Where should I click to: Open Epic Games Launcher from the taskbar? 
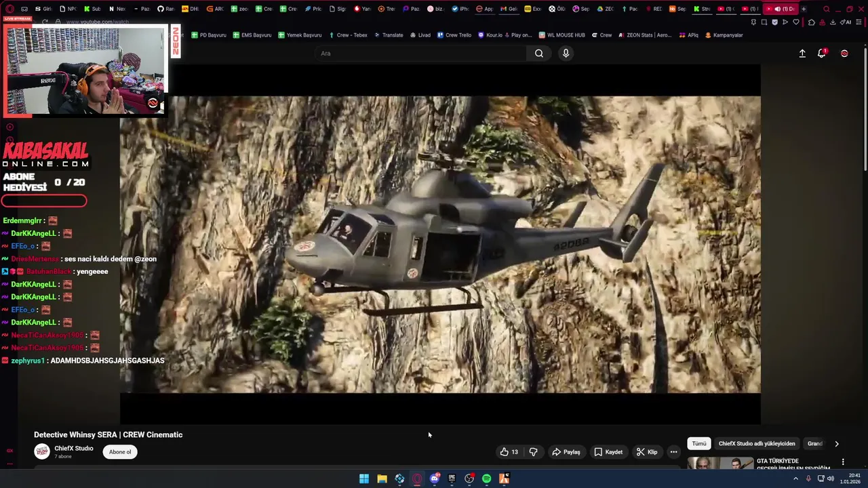point(452,479)
